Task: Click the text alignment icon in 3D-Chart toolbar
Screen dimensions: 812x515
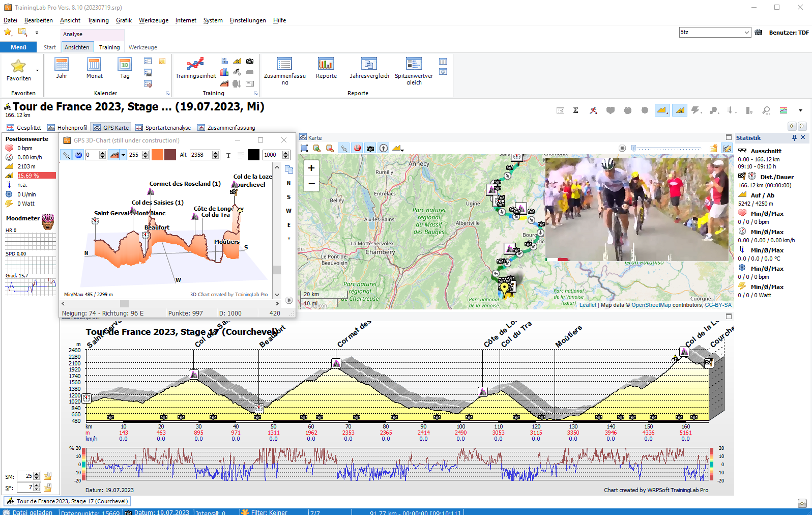Action: [240, 155]
